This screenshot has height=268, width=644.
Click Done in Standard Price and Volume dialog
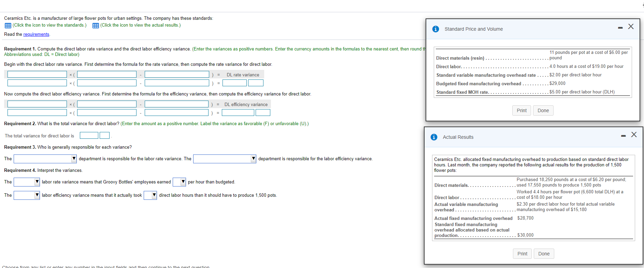543,110
